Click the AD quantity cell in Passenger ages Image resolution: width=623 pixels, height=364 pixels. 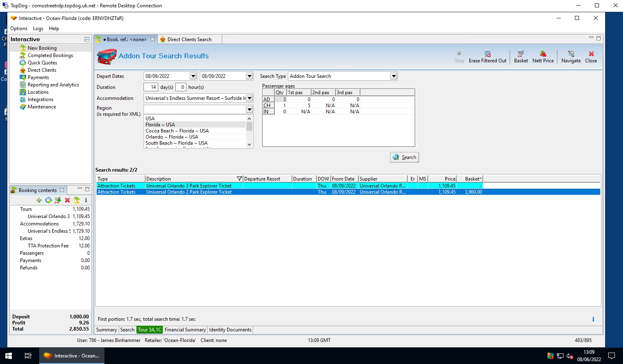(x=281, y=99)
